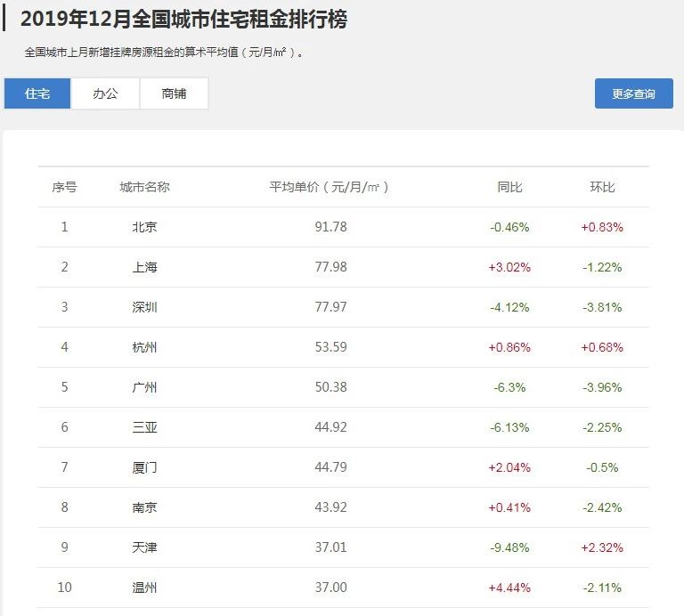Screen dimensions: 684x616
Task: Click month-on-month value -2.11%
Action: coord(602,588)
